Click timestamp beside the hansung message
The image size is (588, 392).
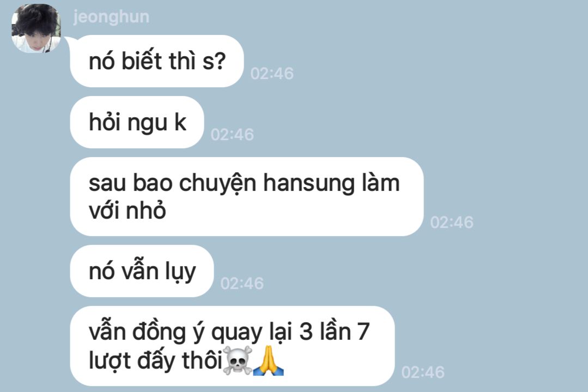pyautogui.click(x=452, y=222)
